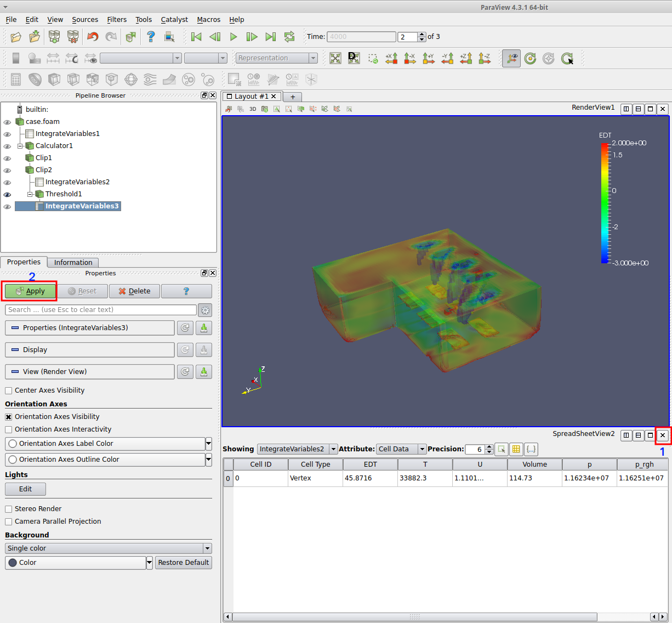672x623 pixels.
Task: Set view direction to +X
Action: point(391,58)
